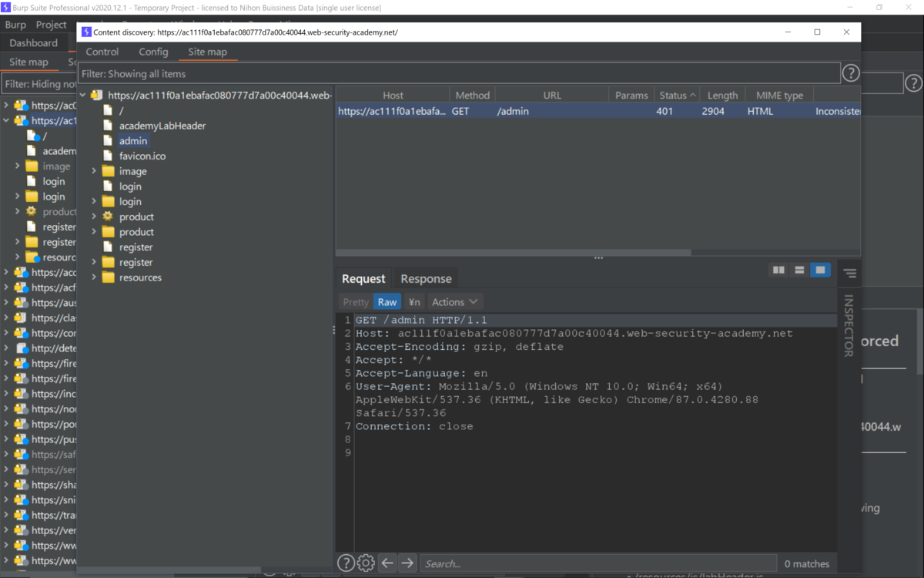The image size is (924, 578).
Task: Open the Actions dropdown
Action: tap(454, 301)
